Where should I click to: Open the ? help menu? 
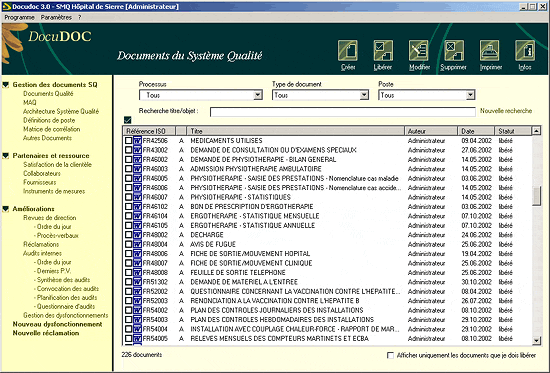(80, 17)
